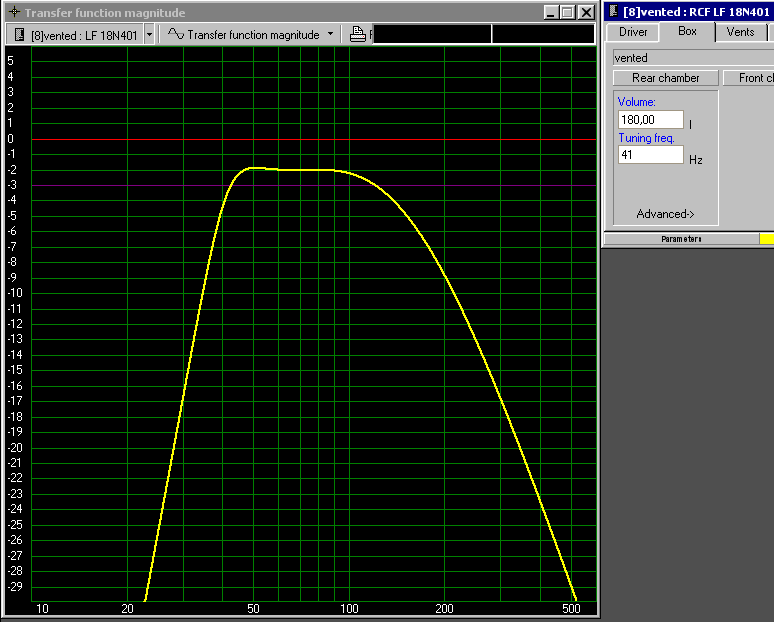This screenshot has width=774, height=622.
Task: Open the Transfer function magnitude graph type dropdown
Action: (330, 34)
